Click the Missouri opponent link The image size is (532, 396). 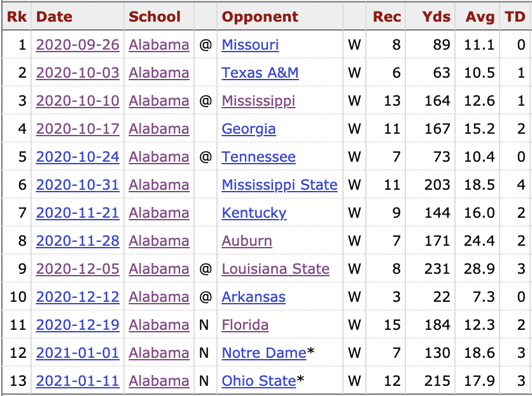point(250,45)
